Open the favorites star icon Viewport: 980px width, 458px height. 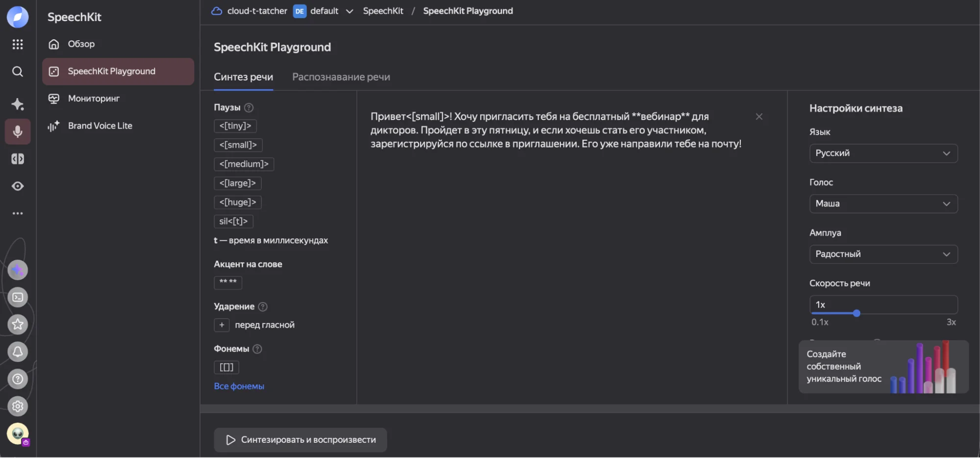pos(18,324)
